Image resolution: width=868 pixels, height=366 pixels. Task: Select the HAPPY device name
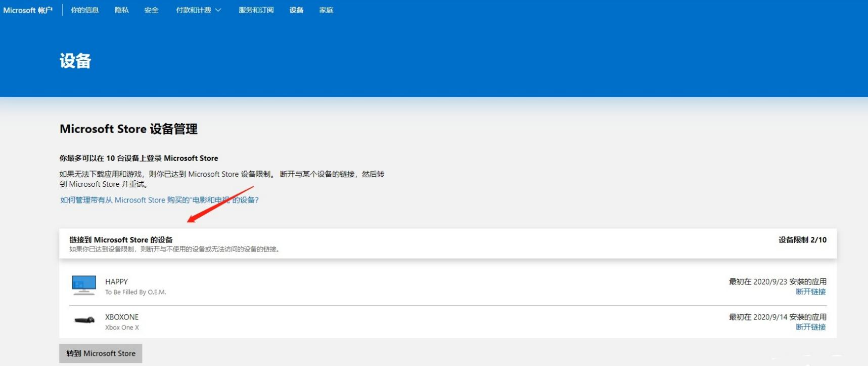coord(116,281)
